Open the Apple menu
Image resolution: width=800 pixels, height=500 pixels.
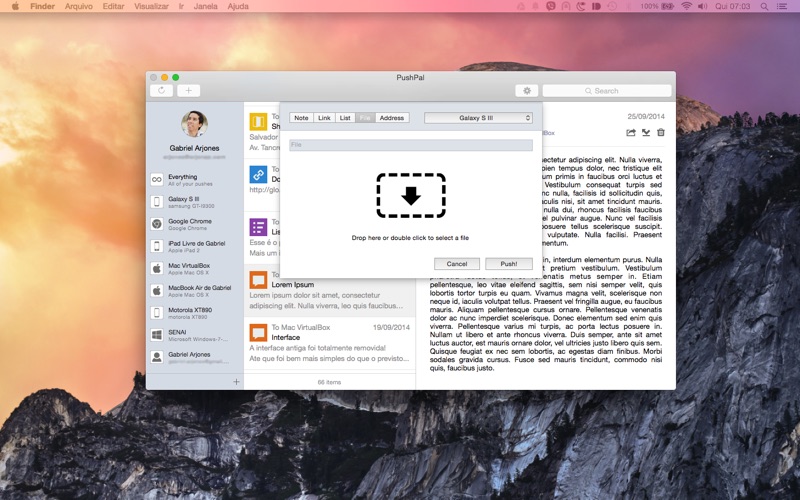[x=15, y=6]
